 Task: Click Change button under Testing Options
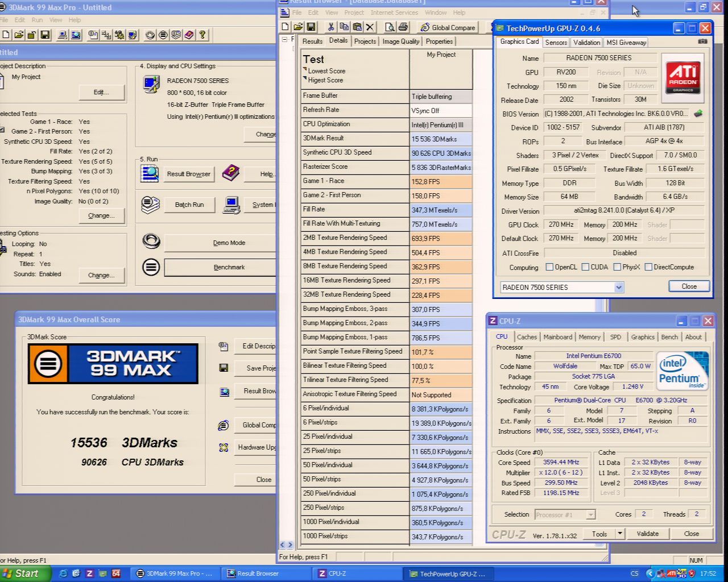point(101,275)
